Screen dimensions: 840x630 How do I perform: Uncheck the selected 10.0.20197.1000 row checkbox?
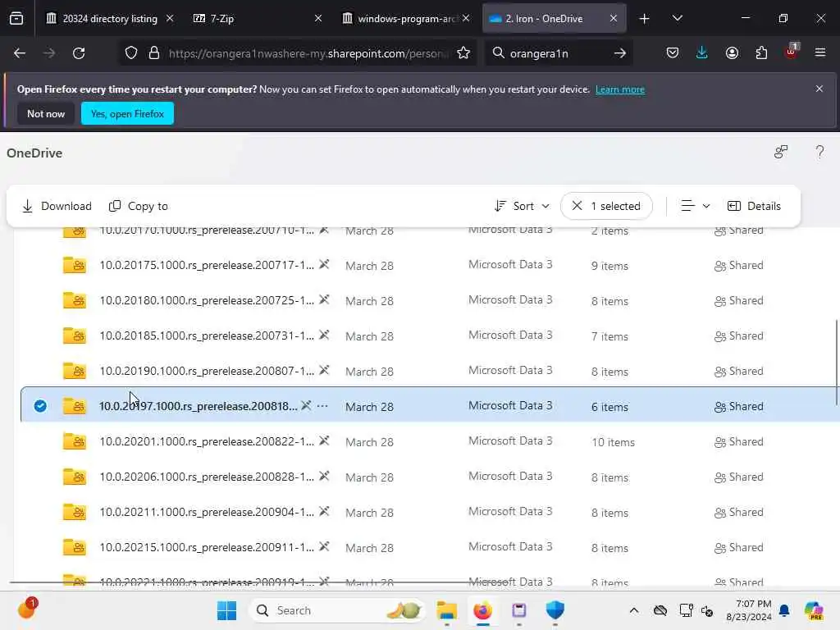point(40,406)
